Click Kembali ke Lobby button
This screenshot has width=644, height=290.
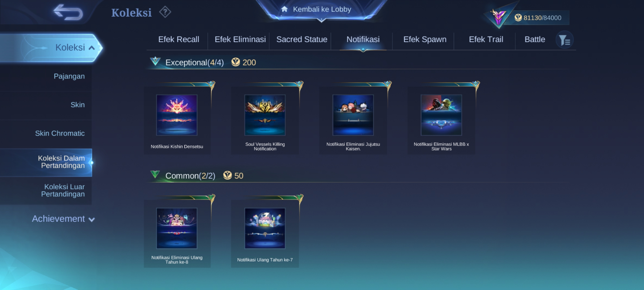point(321,10)
